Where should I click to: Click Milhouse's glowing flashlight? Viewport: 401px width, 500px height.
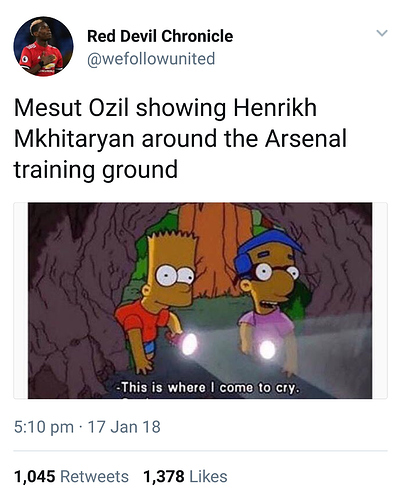pyautogui.click(x=267, y=349)
